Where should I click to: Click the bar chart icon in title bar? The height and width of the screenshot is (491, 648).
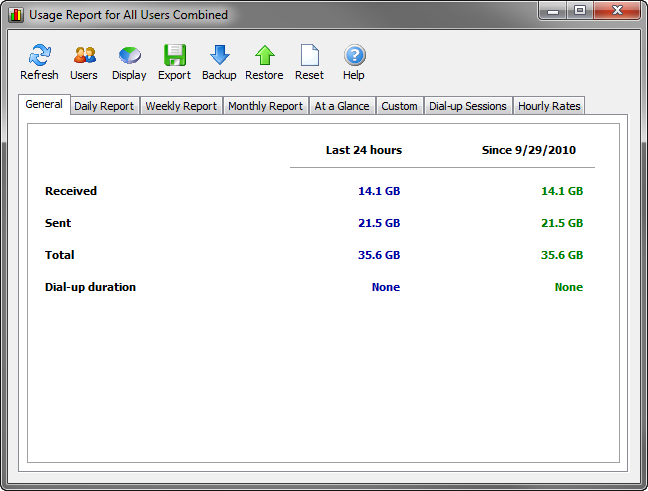tap(16, 15)
